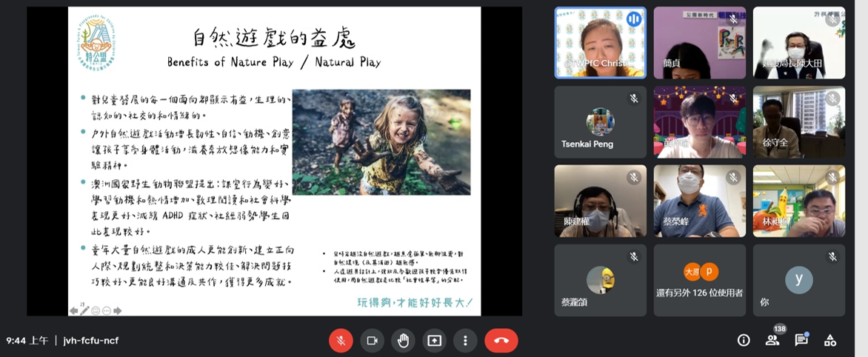868x357 pixels.
Task: Open the activities shapes icon
Action: click(x=830, y=341)
